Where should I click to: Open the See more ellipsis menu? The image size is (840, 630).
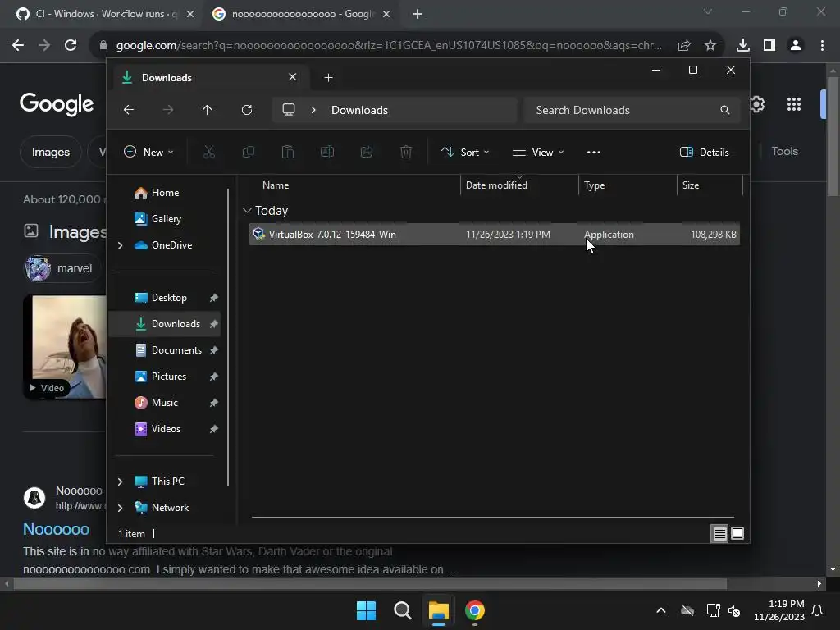click(x=594, y=152)
